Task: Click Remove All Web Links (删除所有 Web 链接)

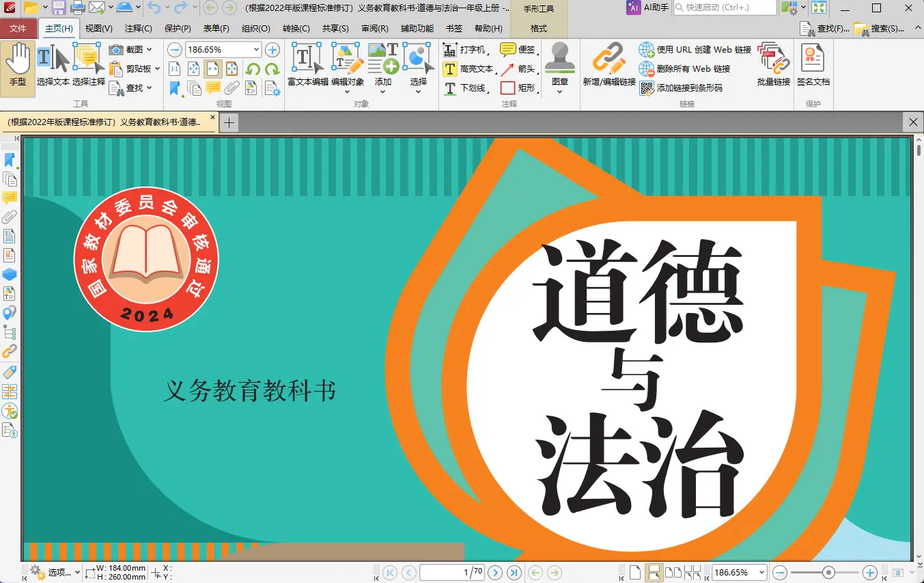Action: 685,69
